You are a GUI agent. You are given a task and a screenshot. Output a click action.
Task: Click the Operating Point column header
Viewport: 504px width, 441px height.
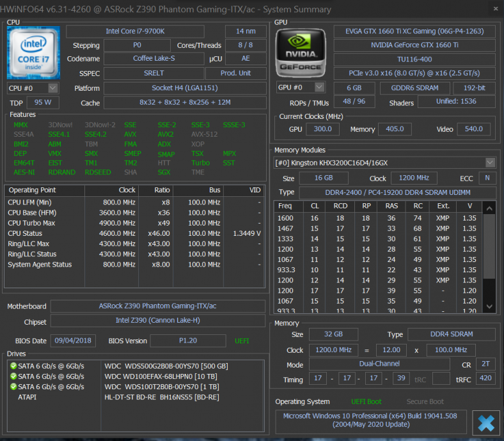point(33,190)
